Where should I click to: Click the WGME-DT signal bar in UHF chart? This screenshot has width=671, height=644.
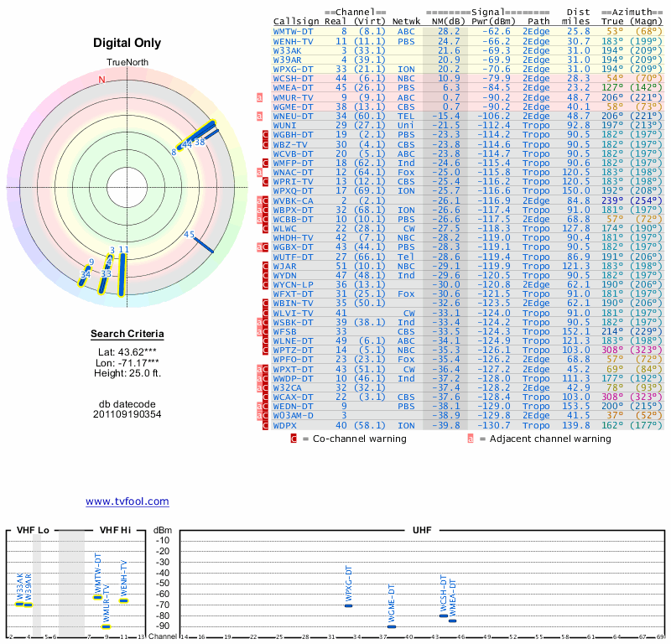pos(391,626)
